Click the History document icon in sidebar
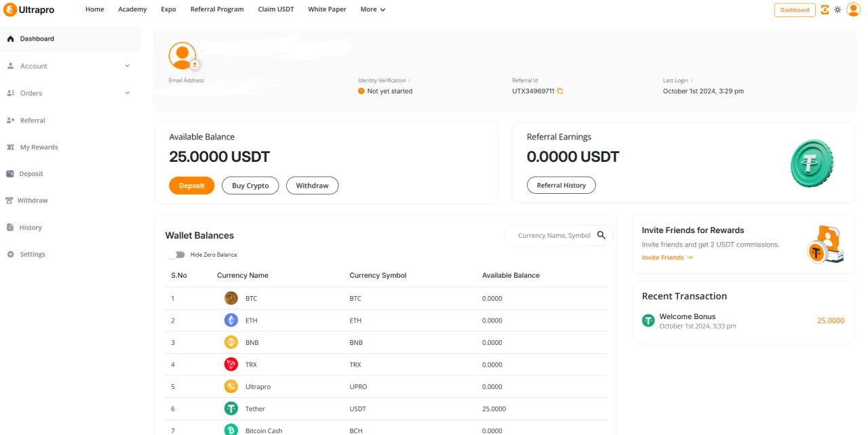868x435 pixels. click(x=10, y=228)
